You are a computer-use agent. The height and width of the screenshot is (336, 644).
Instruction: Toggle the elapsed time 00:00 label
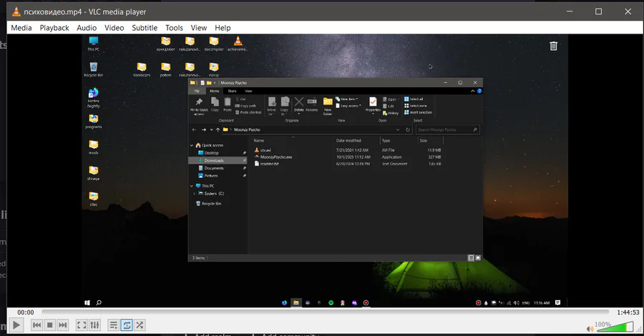tap(26, 312)
